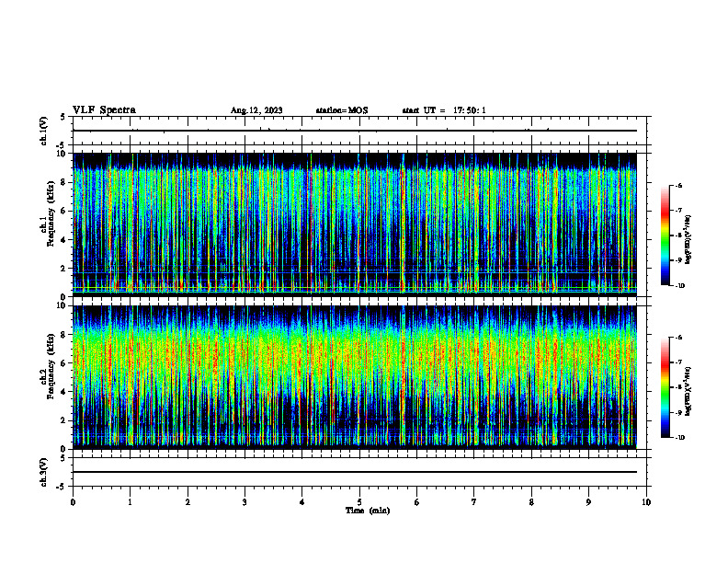Click the ch.1 frequency tick label "8"
This screenshot has width=728, height=563.
(63, 182)
